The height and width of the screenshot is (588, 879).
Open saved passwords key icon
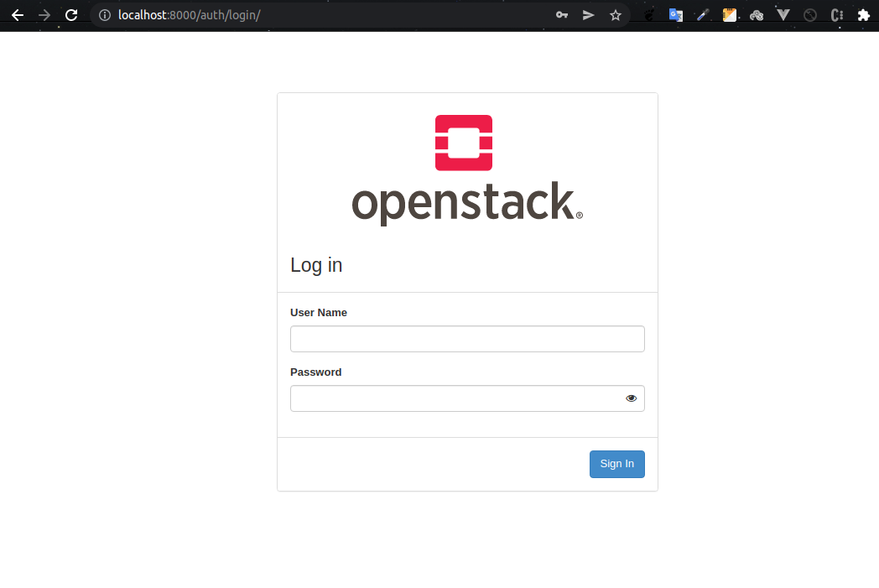click(x=562, y=15)
